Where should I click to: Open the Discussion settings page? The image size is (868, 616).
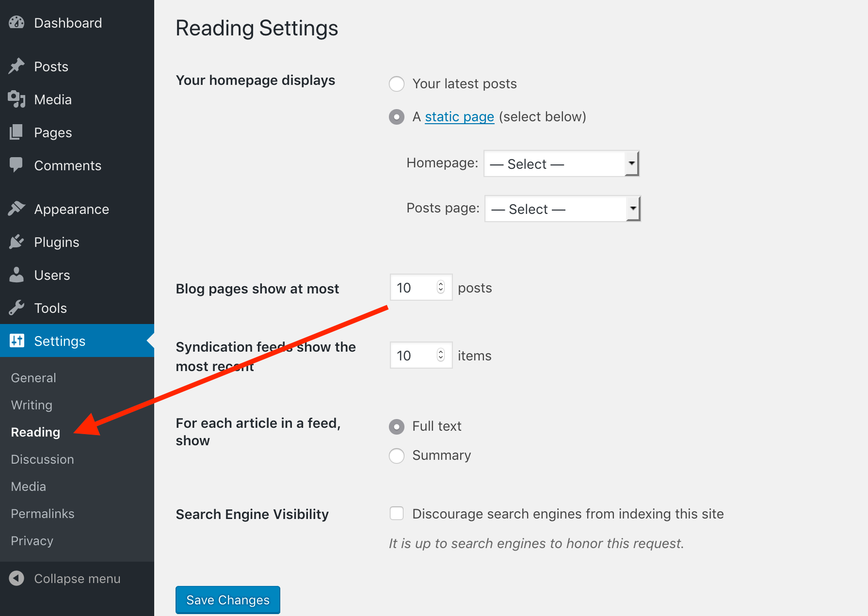click(x=42, y=459)
